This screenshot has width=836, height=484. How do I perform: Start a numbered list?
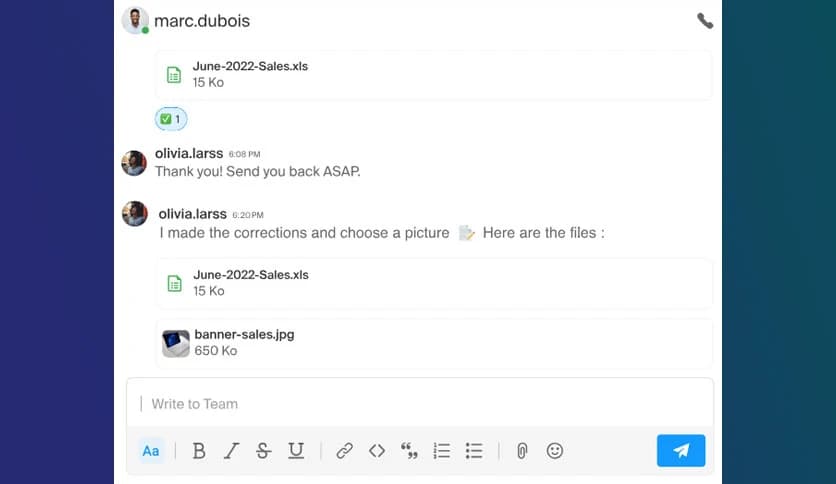point(442,451)
